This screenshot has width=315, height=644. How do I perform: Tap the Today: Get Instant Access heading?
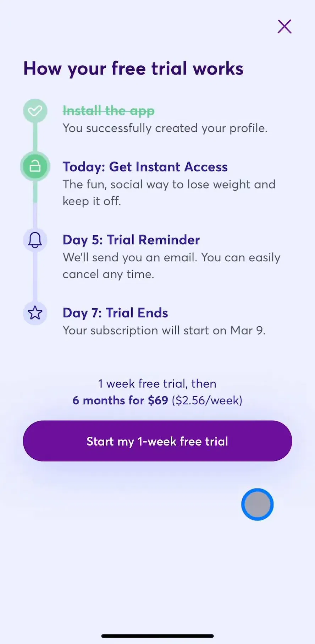pyautogui.click(x=145, y=167)
